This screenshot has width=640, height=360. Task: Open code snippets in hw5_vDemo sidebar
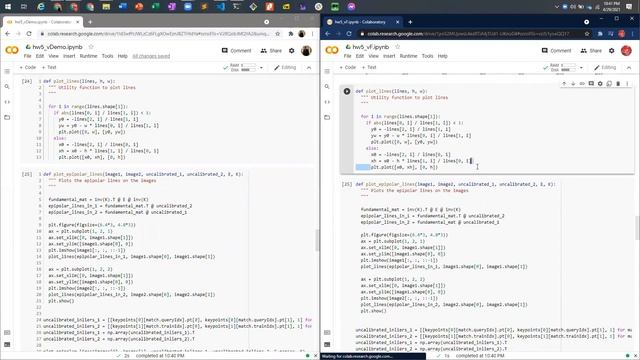tap(7, 102)
